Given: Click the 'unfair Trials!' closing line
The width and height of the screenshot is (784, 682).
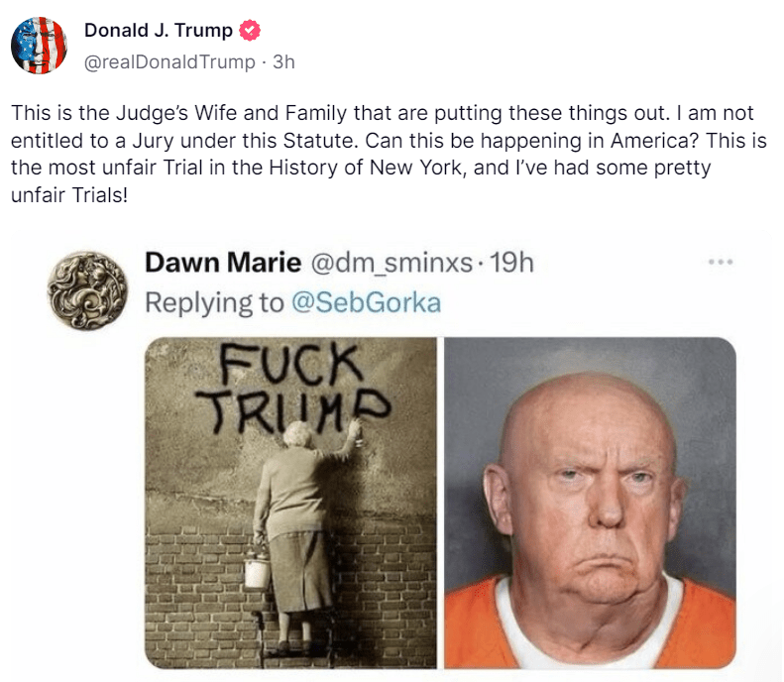Looking at the screenshot, I should pos(69,195).
